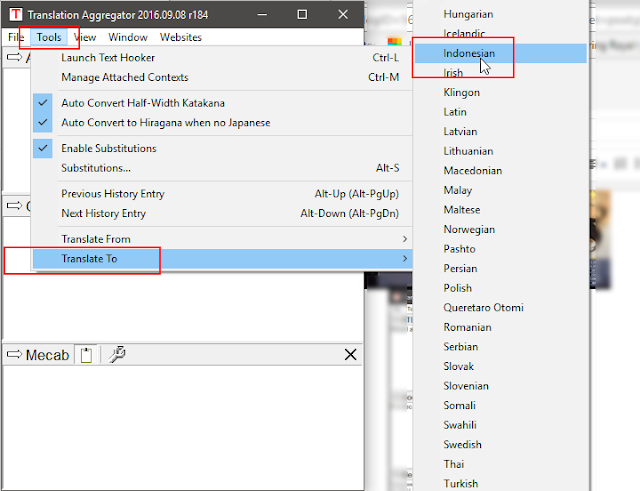Open the File menu
This screenshot has width=640, height=491.
16,37
